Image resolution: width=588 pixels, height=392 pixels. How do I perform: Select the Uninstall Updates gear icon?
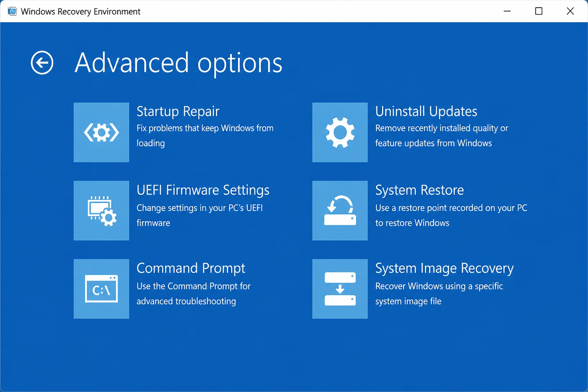340,132
